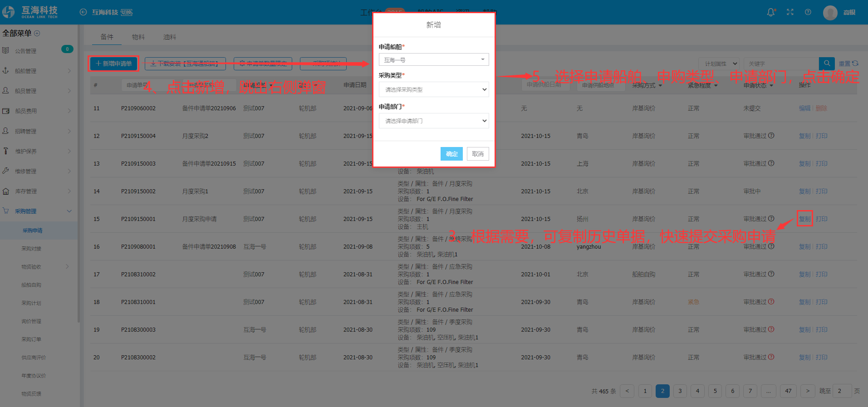Viewport: 868px width, 407px height.
Task: Go to page 3 in pagination
Action: (680, 391)
